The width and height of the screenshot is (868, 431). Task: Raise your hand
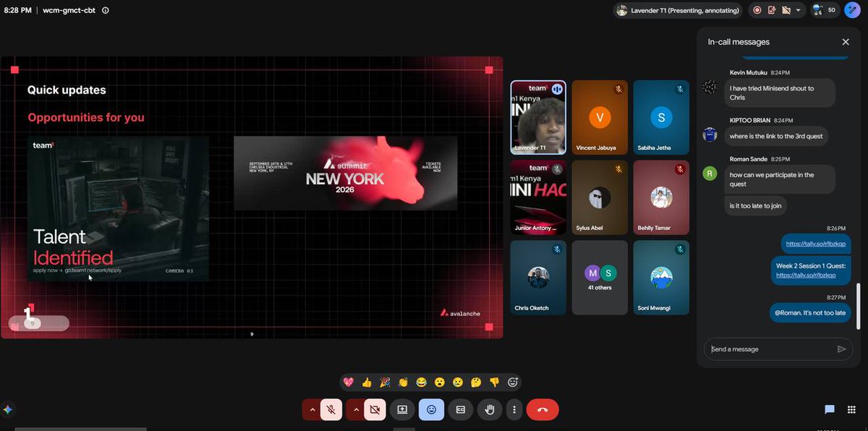coord(490,410)
